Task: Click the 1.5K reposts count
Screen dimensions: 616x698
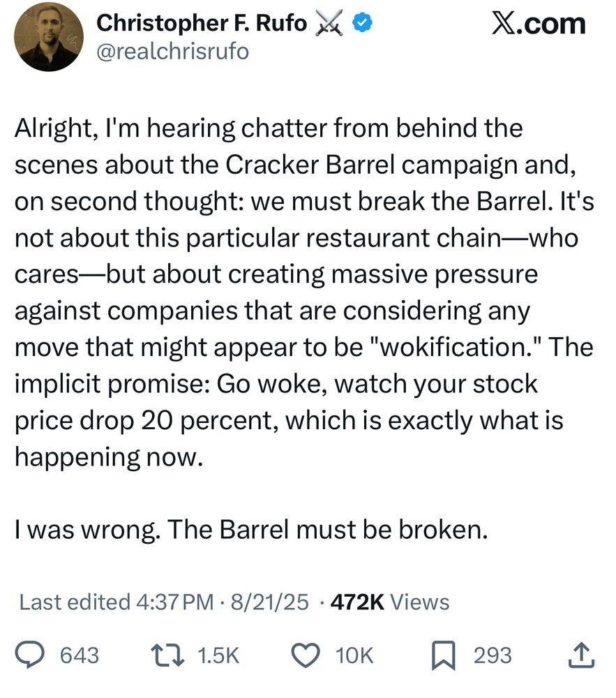Action: (x=218, y=655)
